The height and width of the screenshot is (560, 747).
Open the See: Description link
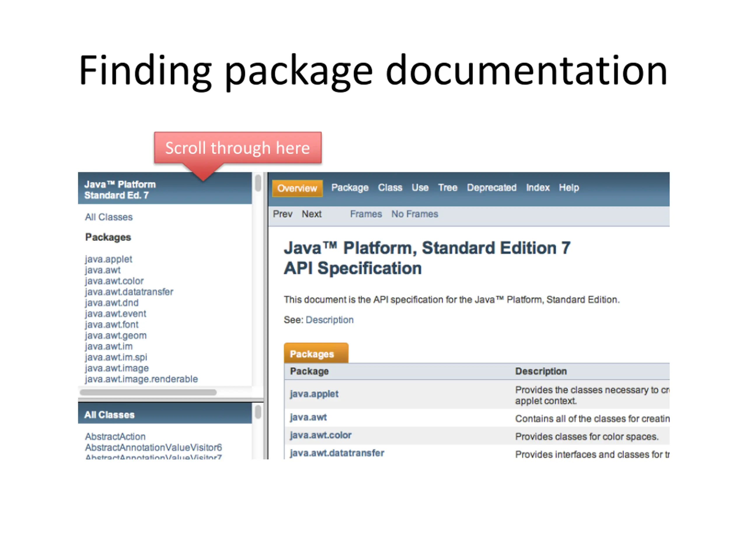[329, 320]
